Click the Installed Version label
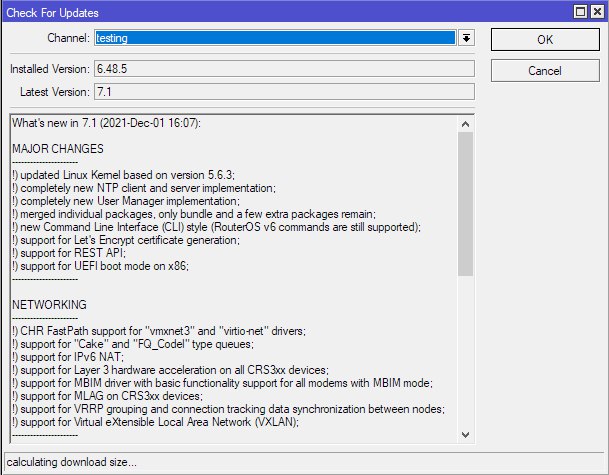Image resolution: width=609 pixels, height=475 pixels. pos(50,69)
